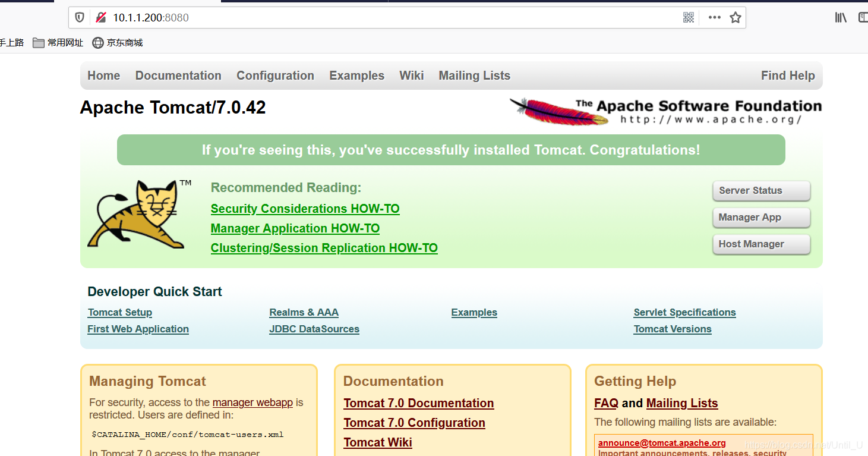This screenshot has width=868, height=456.
Task: Click the $CATALINA_HOME/conf/tomcat-users.xml path text
Action: 187,435
